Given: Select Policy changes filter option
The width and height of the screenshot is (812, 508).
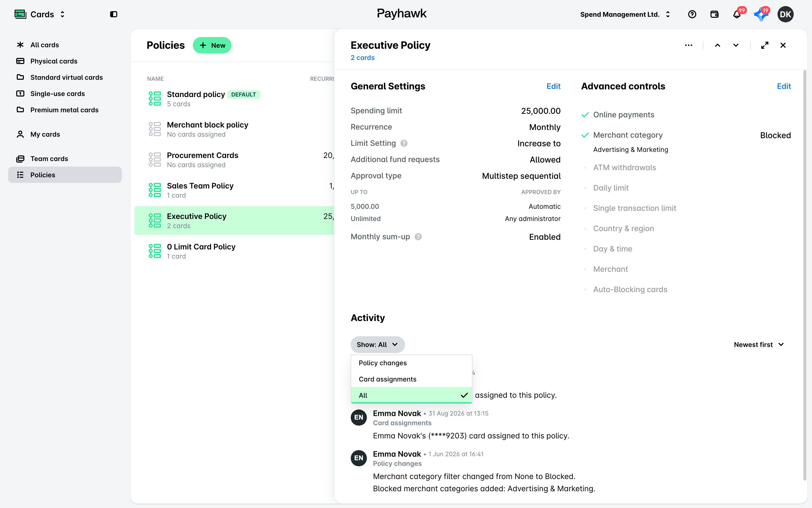Looking at the screenshot, I should [x=411, y=363].
